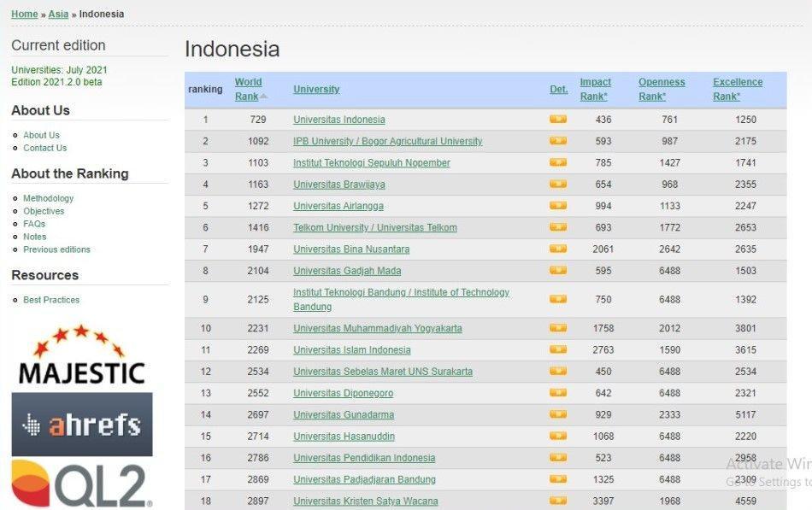Open About Us sidebar link
The width and height of the screenshot is (812, 510).
coord(41,135)
